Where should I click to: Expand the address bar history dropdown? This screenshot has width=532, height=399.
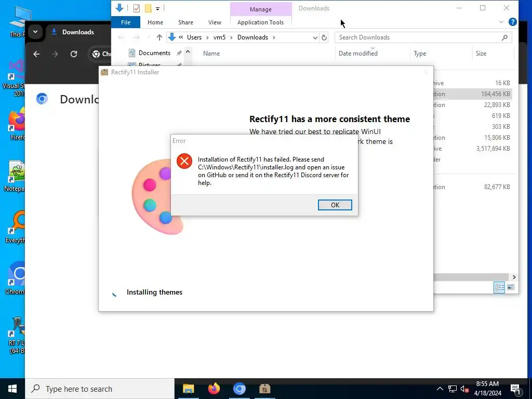315,37
